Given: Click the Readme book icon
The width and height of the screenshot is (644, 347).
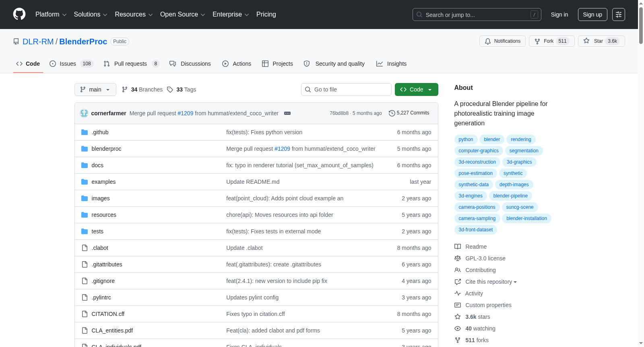Looking at the screenshot, I should click(458, 247).
